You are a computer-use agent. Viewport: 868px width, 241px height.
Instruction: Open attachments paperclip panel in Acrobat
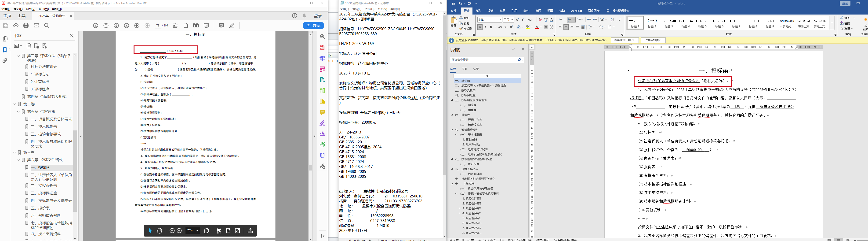pos(5,61)
